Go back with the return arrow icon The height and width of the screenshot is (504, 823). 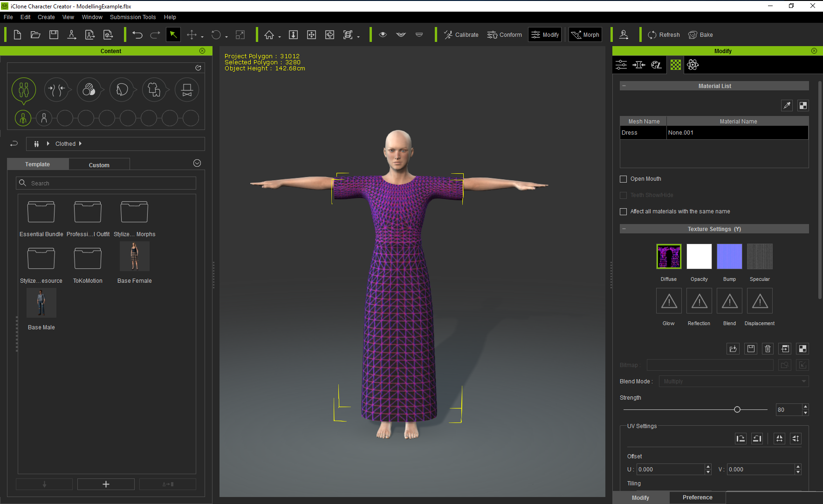click(14, 143)
